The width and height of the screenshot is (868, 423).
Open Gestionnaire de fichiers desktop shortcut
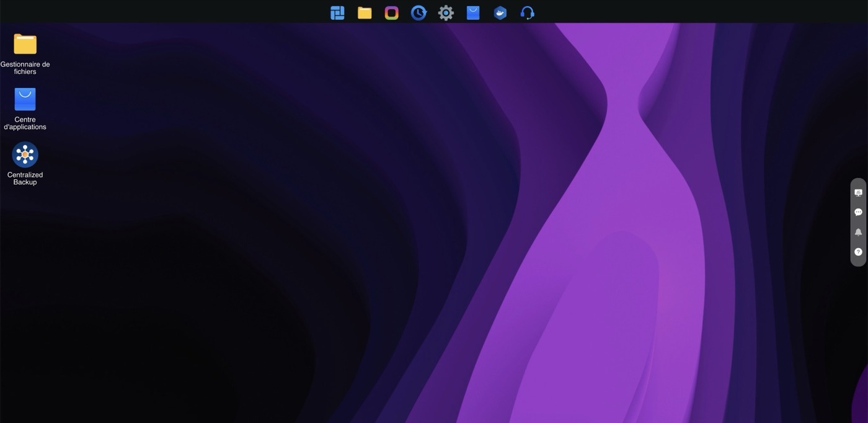coord(25,53)
